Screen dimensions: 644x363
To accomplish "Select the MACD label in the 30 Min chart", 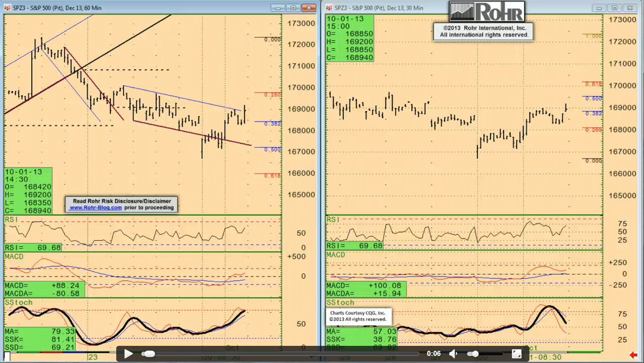I will click(336, 255).
